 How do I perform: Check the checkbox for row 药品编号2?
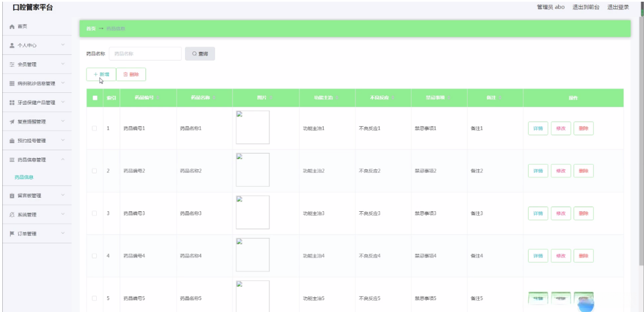coord(95,170)
